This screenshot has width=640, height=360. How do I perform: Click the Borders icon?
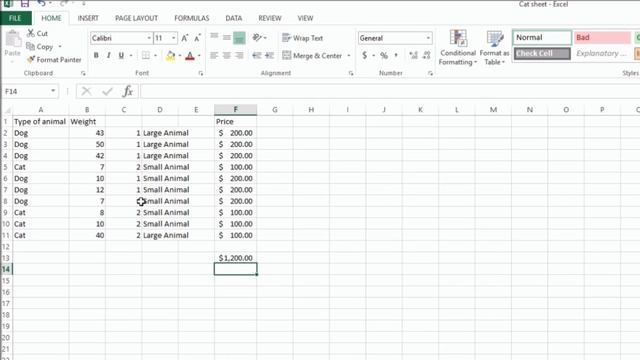[x=146, y=55]
